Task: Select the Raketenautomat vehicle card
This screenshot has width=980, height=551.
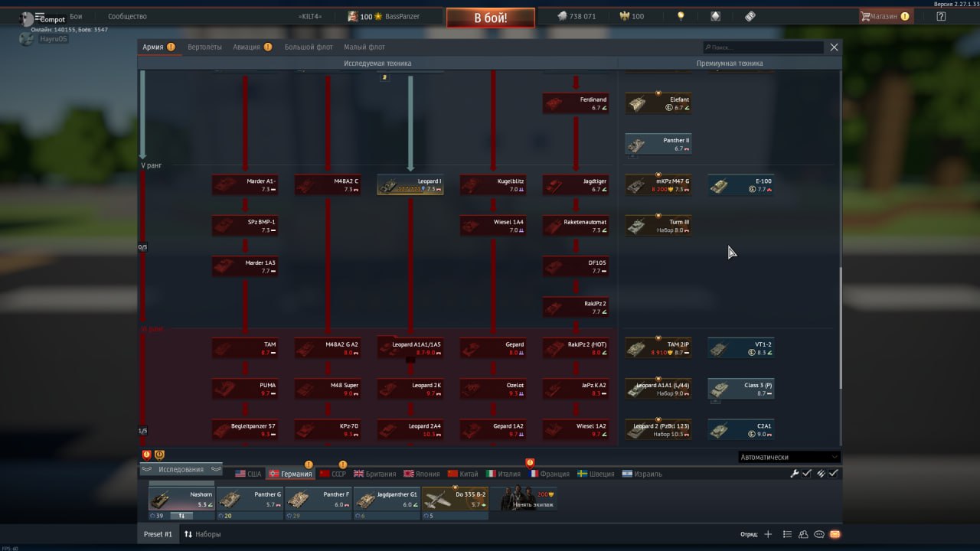Action: click(x=576, y=226)
